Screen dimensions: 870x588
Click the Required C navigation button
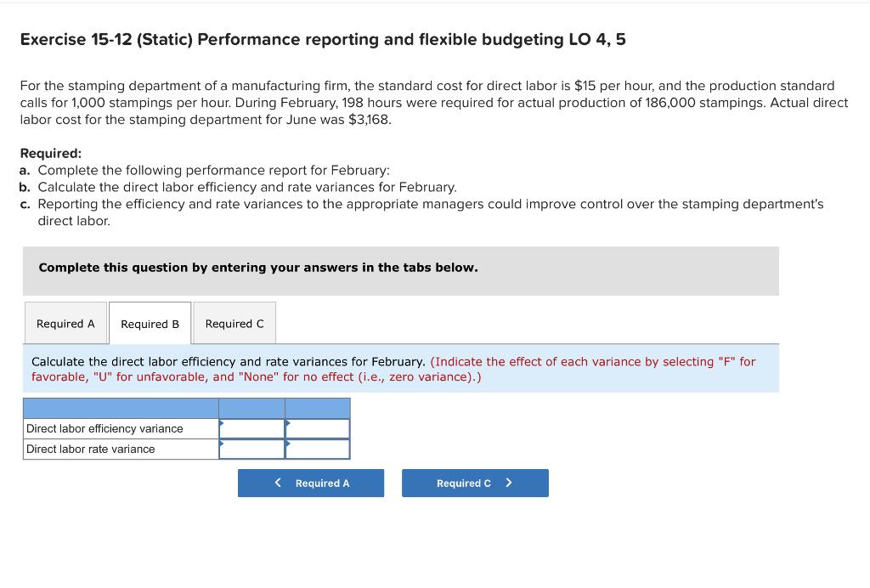[475, 483]
